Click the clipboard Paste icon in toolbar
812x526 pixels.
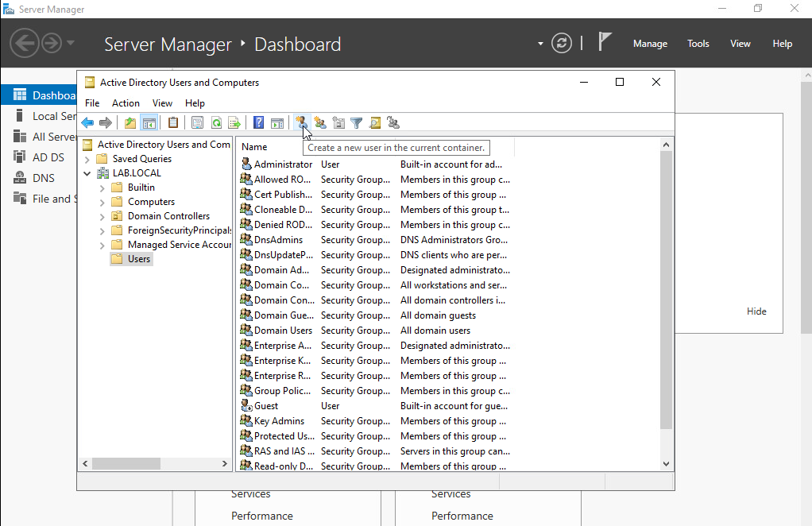(173, 122)
